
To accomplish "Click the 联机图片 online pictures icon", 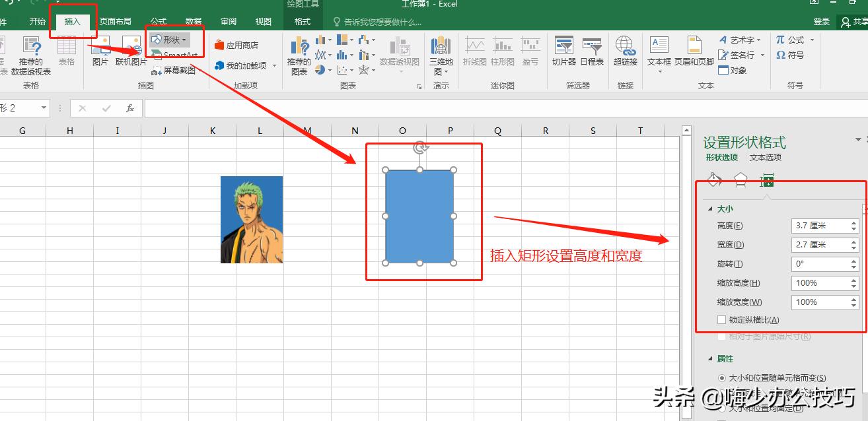I will point(131,51).
